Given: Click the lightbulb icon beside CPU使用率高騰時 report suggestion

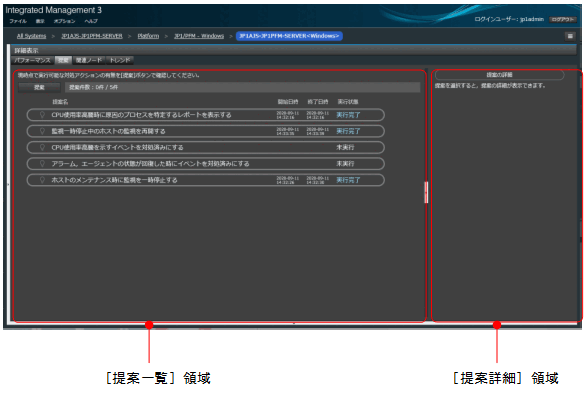Looking at the screenshot, I should [x=42, y=115].
